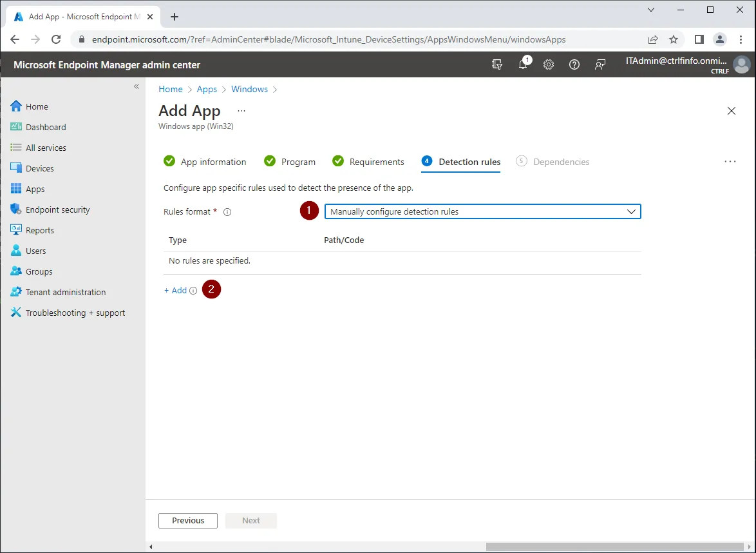The image size is (756, 553).
Task: Share this page from the address bar
Action: [x=653, y=39]
